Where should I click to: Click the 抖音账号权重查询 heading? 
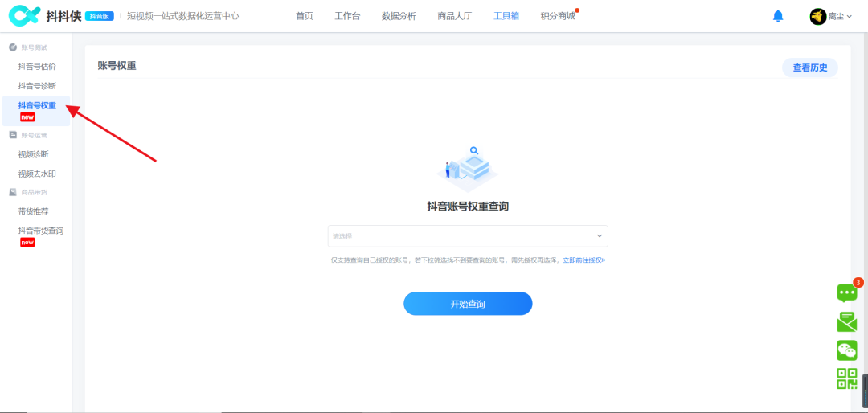coord(468,206)
